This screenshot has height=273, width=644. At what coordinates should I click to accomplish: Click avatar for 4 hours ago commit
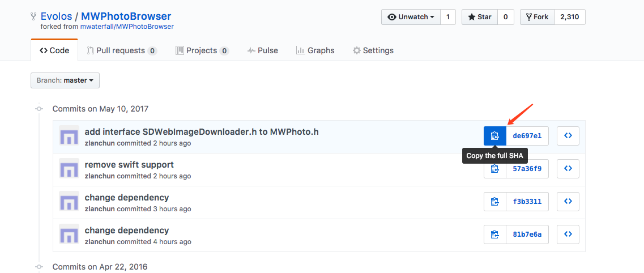point(69,234)
